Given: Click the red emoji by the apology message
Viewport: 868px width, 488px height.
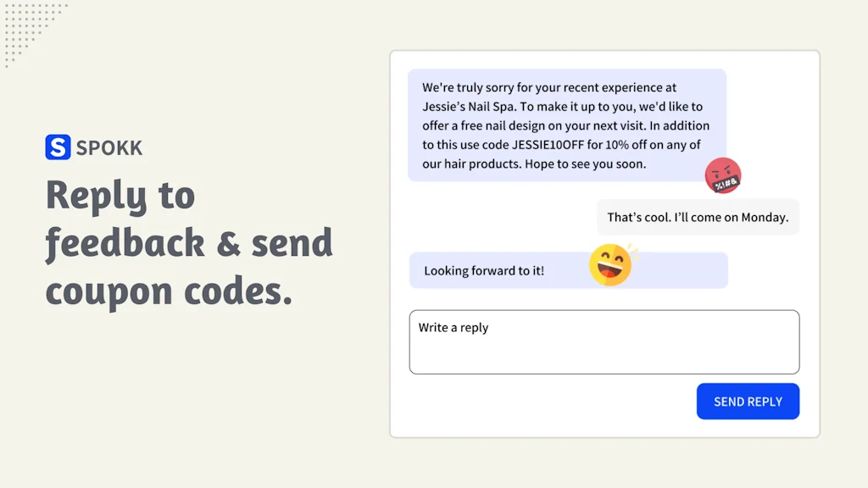Looking at the screenshot, I should click(723, 175).
